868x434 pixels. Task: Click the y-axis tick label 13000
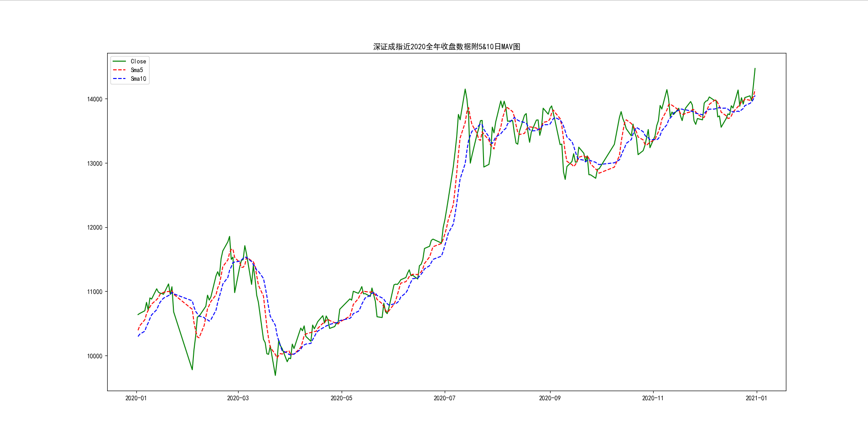pos(95,163)
